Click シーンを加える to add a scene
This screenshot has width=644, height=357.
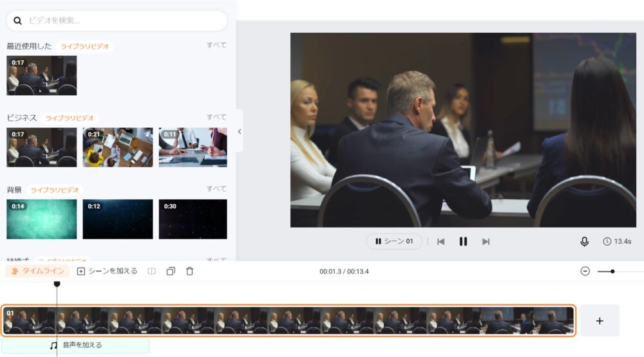coord(107,271)
